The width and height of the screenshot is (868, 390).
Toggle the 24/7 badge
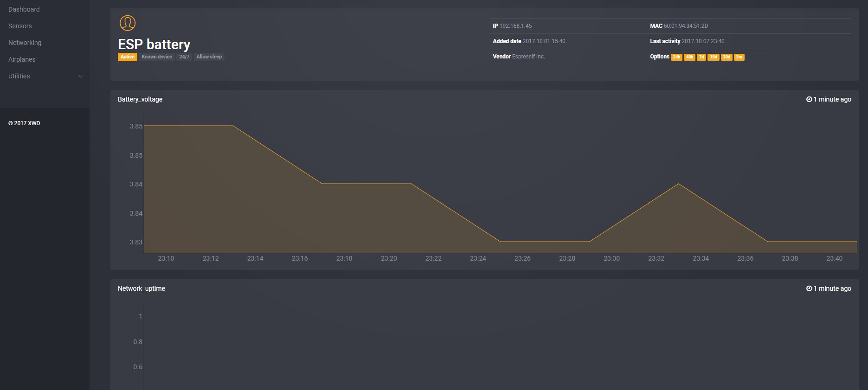(184, 57)
